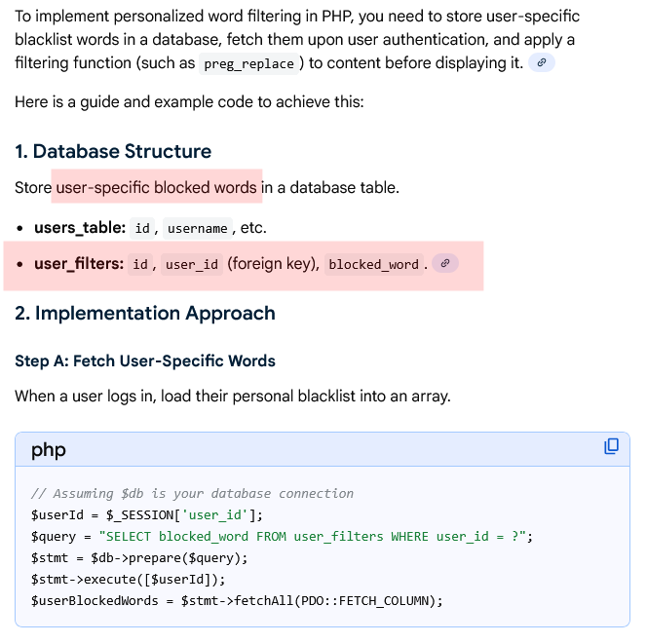
Task: Click the user_id foreign key code chip
Action: [x=191, y=264]
